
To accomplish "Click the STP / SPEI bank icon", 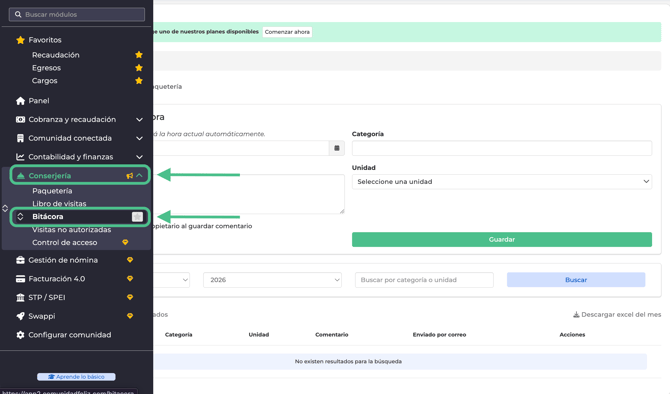I will click(20, 298).
